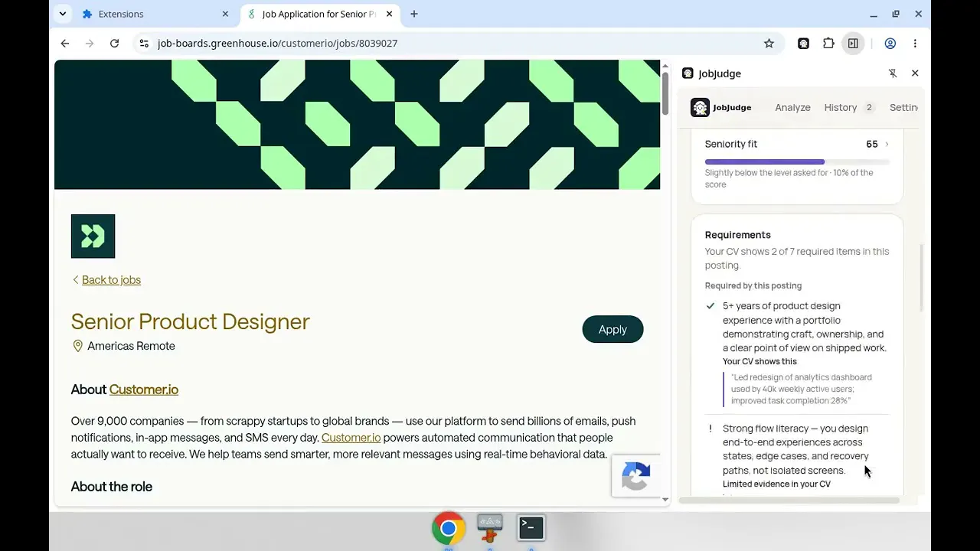Open Chrome three-dot menu
The image size is (980, 551).
click(x=915, y=44)
